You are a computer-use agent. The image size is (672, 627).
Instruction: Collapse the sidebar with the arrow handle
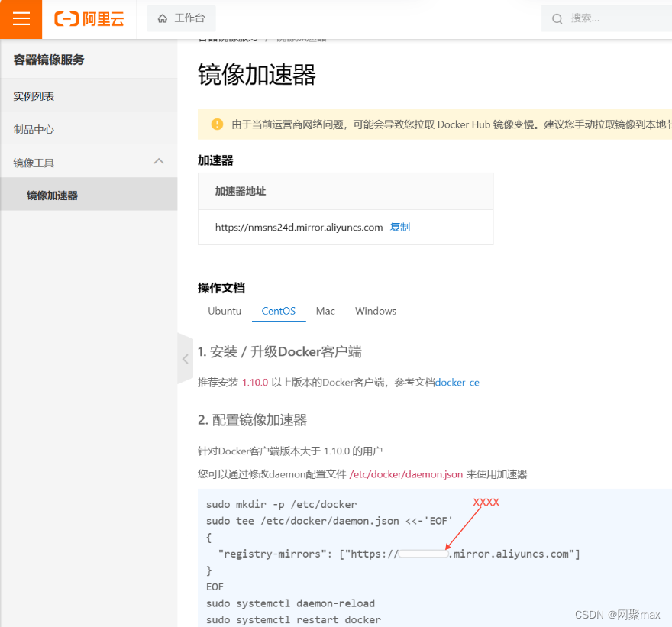[x=185, y=359]
